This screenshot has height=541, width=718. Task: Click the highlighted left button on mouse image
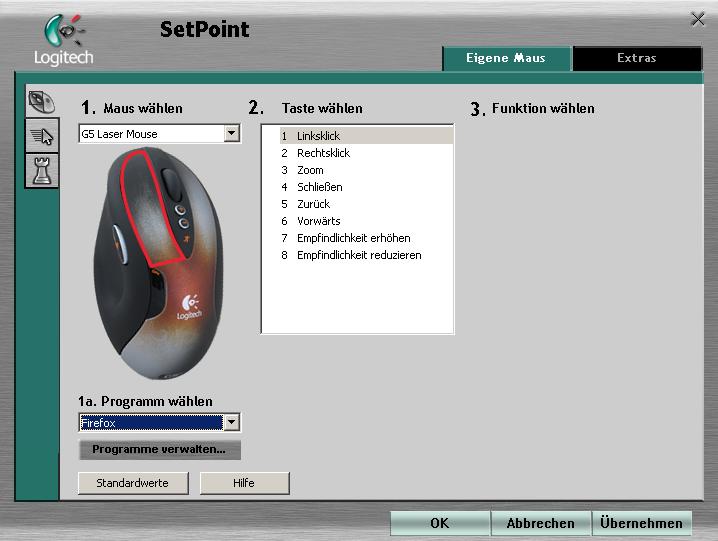point(149,208)
